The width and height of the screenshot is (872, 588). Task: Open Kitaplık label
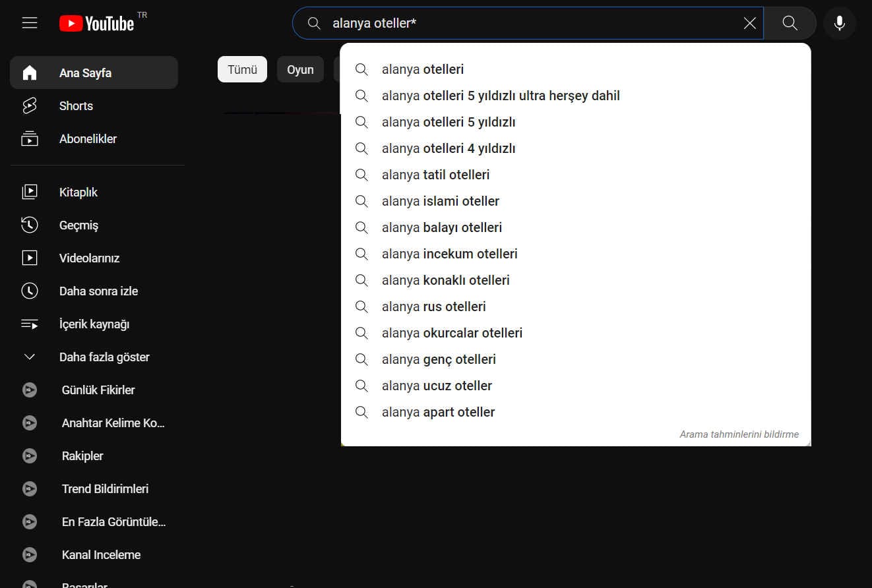78,192
